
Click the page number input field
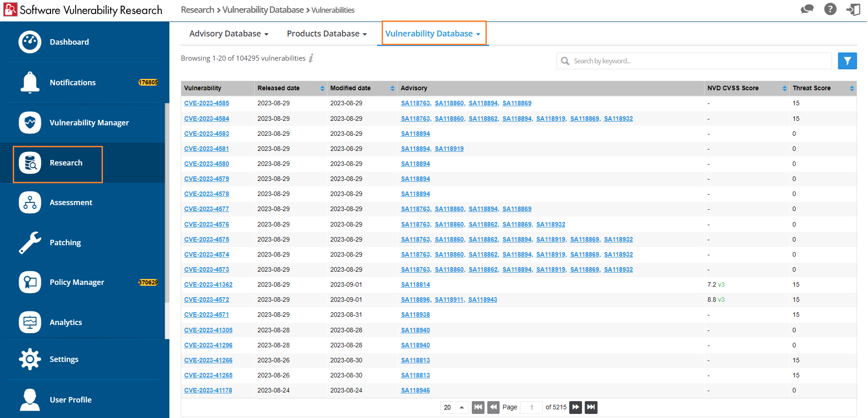531,407
